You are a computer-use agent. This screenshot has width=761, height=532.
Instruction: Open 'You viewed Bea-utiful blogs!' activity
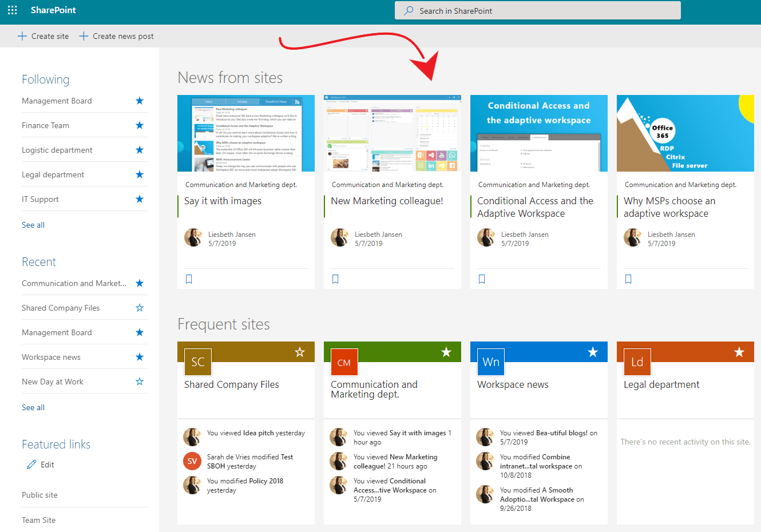click(x=549, y=438)
